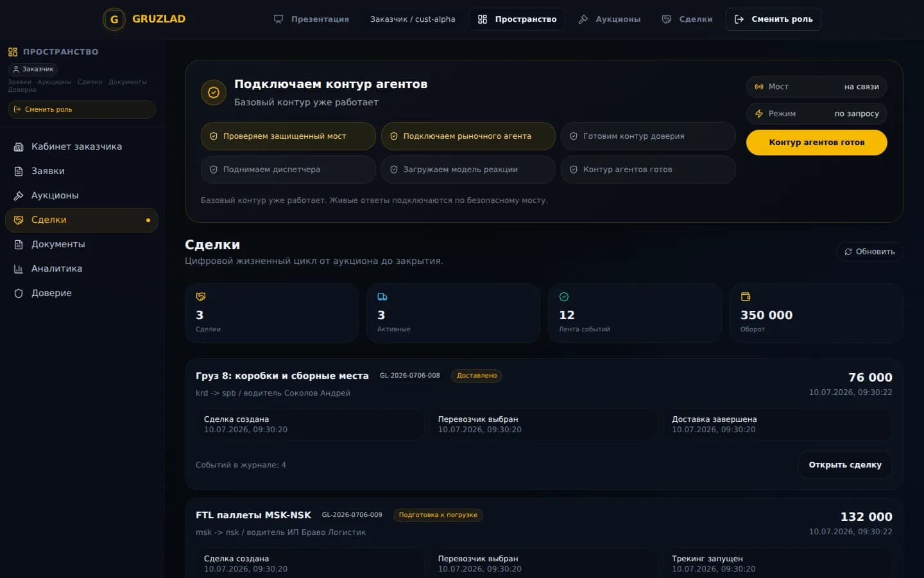Go to Сделки tab in top bar
The image size is (924, 578).
687,19
